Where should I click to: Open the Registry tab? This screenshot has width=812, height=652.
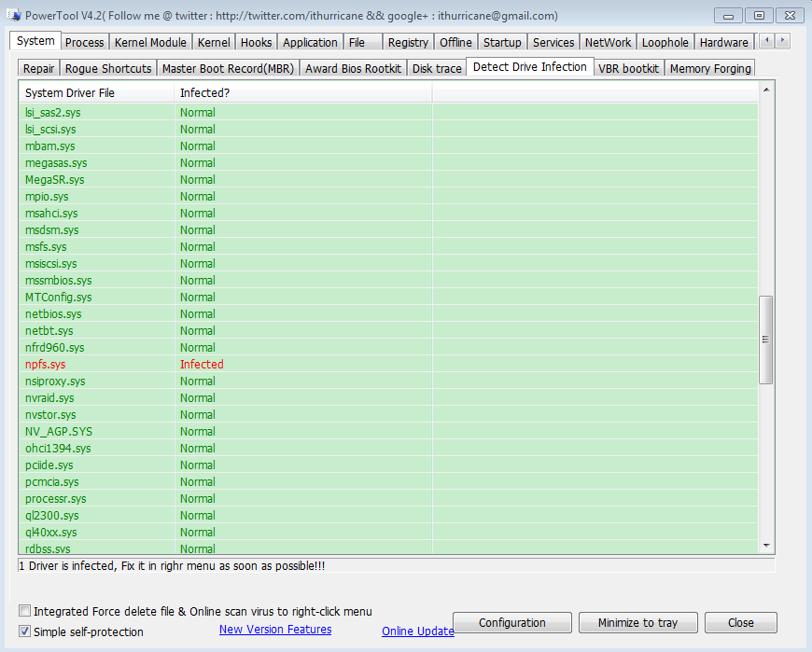[x=408, y=42]
